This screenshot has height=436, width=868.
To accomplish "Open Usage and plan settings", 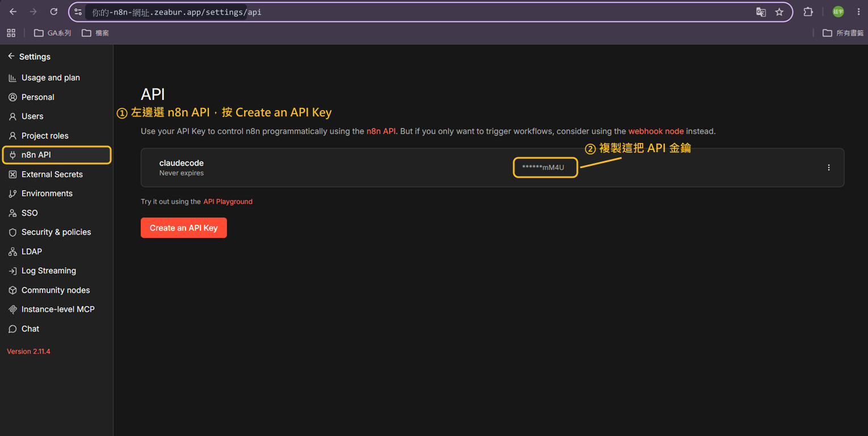I will click(51, 78).
